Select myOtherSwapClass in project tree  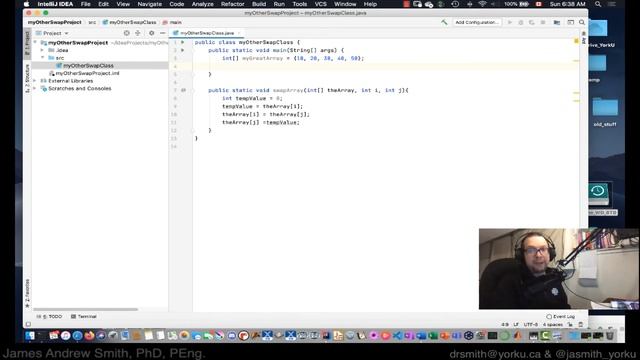click(x=88, y=66)
